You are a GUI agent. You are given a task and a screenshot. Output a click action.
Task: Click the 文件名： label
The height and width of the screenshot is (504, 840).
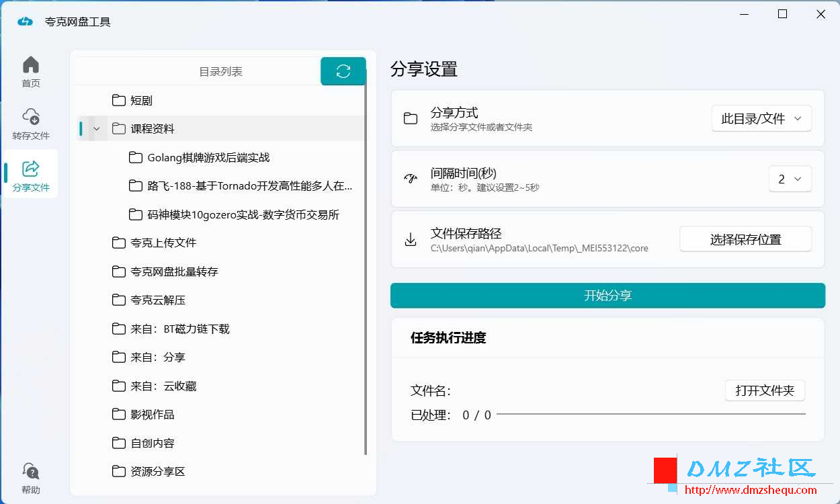click(x=431, y=390)
